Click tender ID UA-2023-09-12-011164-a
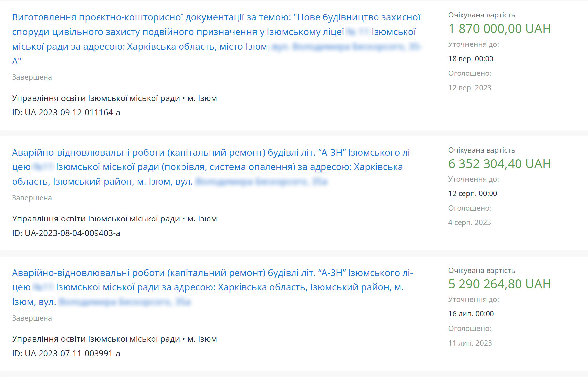Image resolution: width=588 pixels, height=380 pixels. click(66, 113)
